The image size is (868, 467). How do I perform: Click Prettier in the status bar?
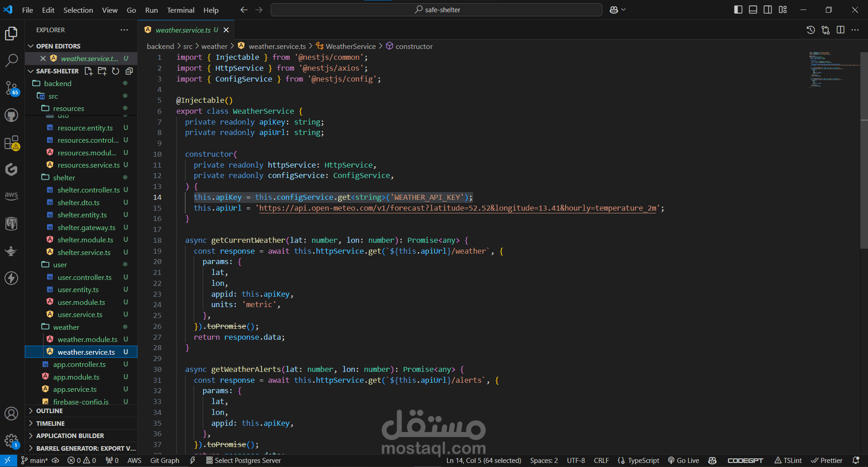(827, 461)
